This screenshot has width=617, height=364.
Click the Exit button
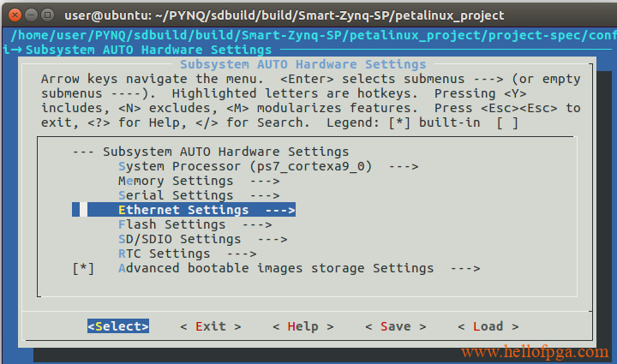point(211,326)
